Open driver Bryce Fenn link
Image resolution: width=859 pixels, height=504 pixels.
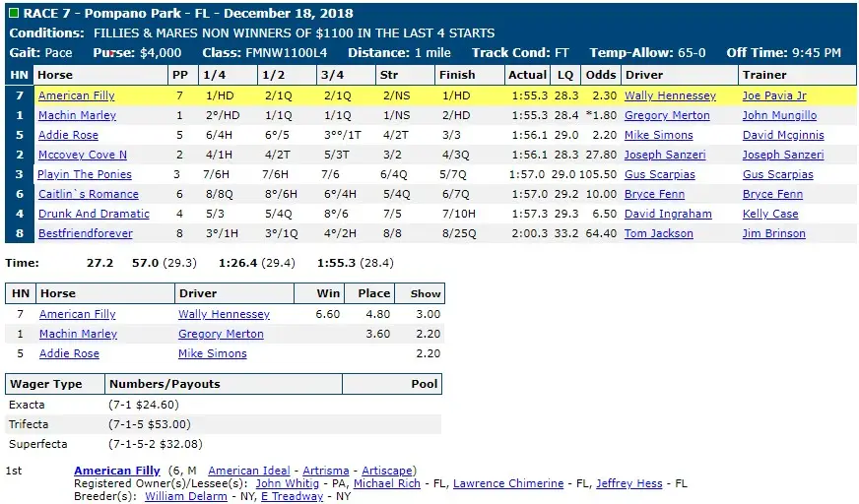(x=654, y=194)
